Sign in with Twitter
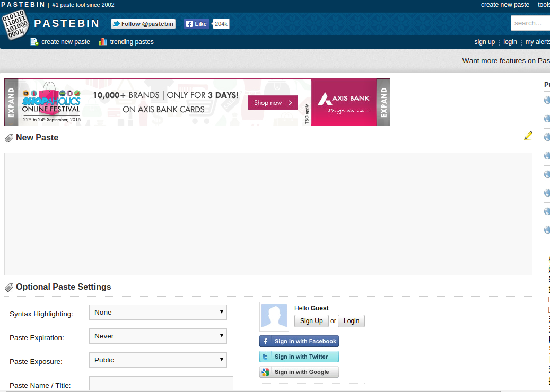This screenshot has height=392, width=550. [299, 357]
